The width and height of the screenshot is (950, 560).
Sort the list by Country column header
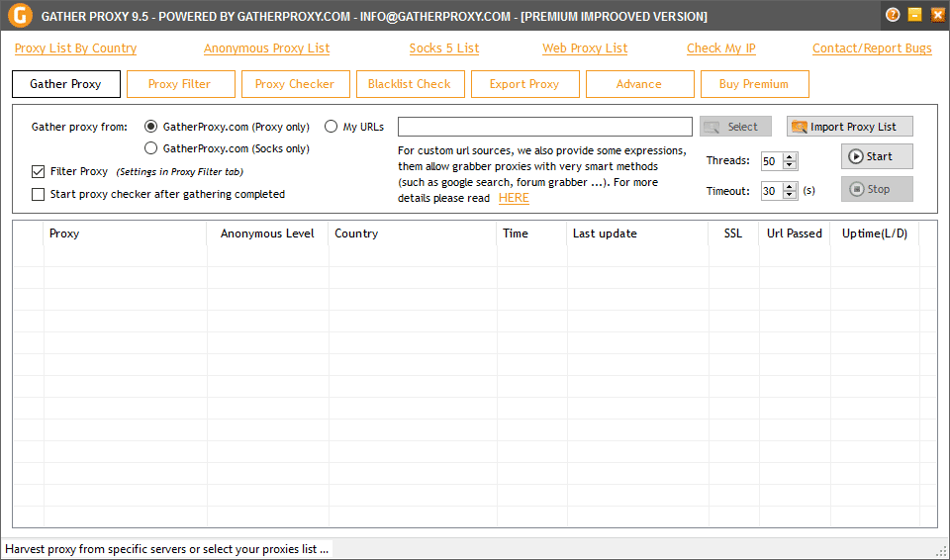tap(356, 233)
